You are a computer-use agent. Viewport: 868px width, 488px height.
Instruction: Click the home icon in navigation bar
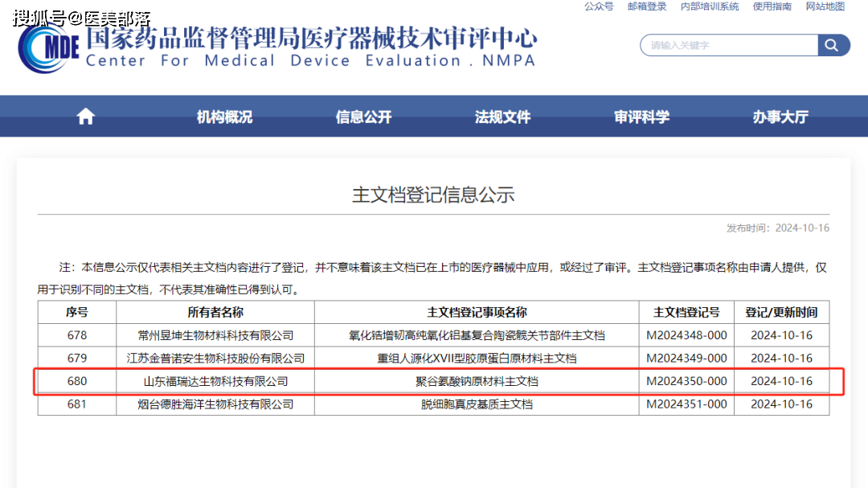pos(86,117)
